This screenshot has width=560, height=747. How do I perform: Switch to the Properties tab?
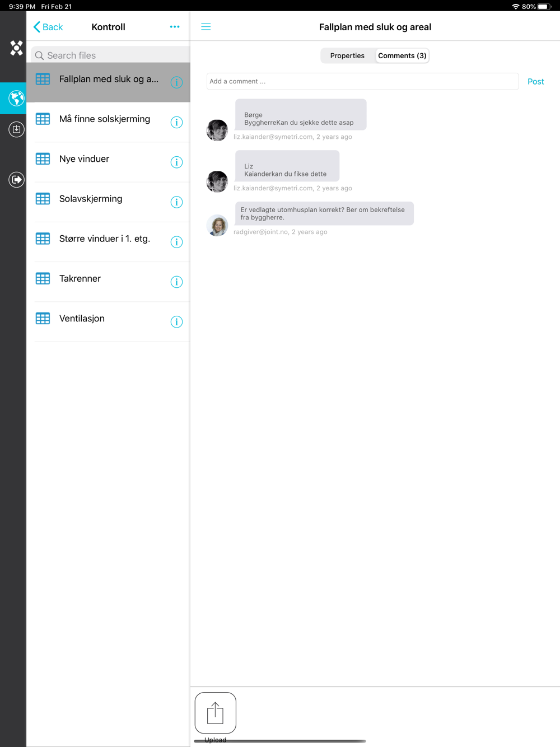point(347,55)
